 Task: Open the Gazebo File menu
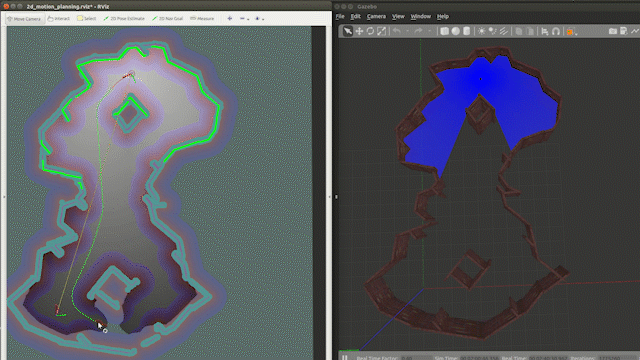point(340,16)
